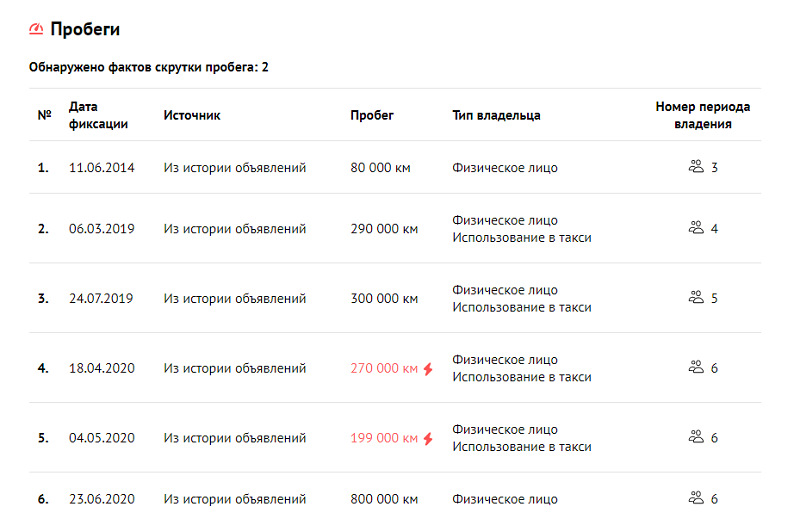
Task: Click the date 24.07.2019
Action: pos(101,299)
